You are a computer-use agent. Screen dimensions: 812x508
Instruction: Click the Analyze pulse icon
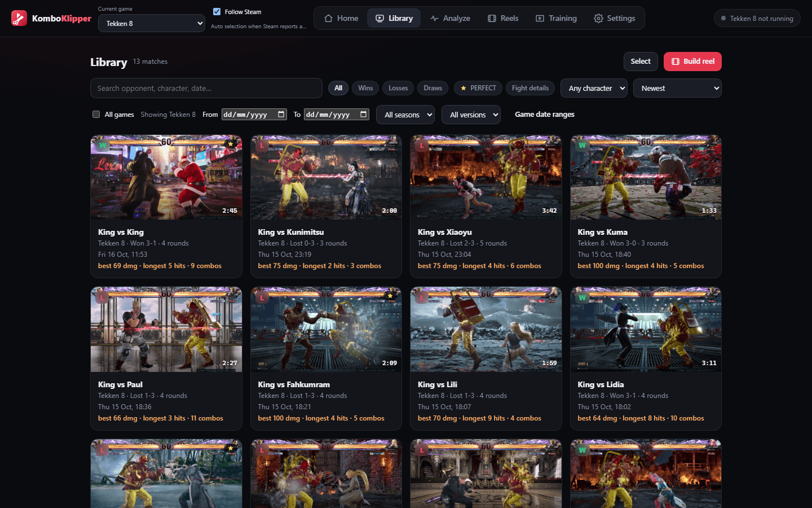(x=434, y=18)
